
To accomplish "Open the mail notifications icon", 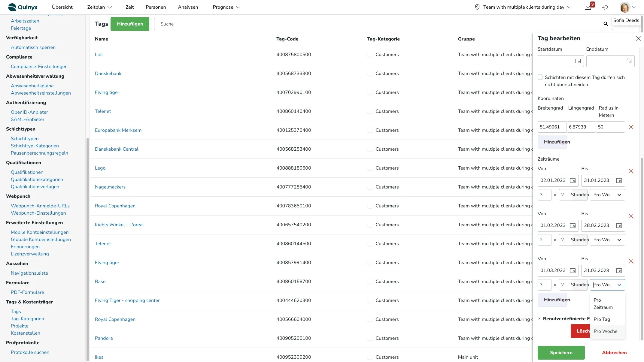I will [588, 7].
